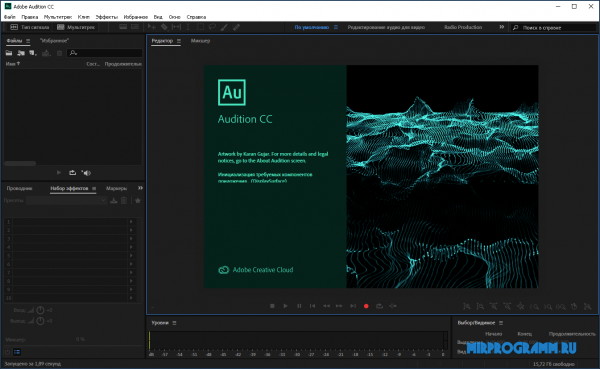Click the Files panel search field
The width and height of the screenshot is (600, 369).
coord(104,53)
